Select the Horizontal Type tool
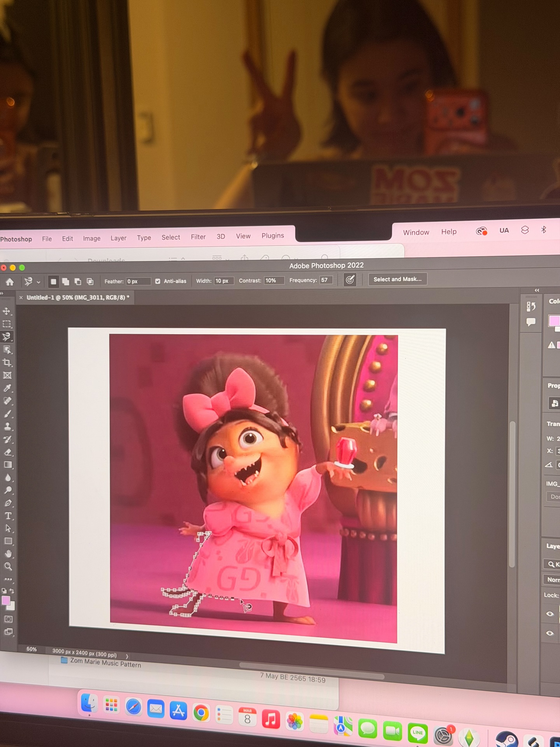Image resolution: width=560 pixels, height=747 pixels. click(x=8, y=516)
